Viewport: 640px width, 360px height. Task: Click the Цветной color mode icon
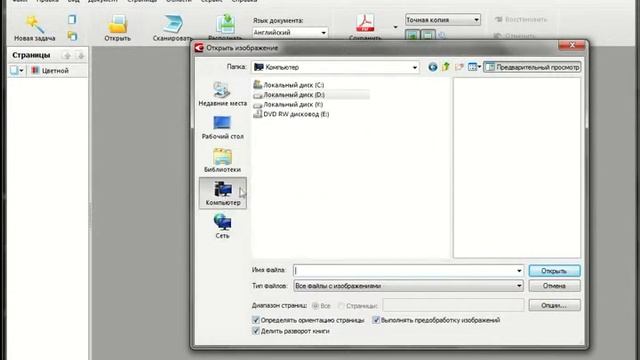pos(36,71)
